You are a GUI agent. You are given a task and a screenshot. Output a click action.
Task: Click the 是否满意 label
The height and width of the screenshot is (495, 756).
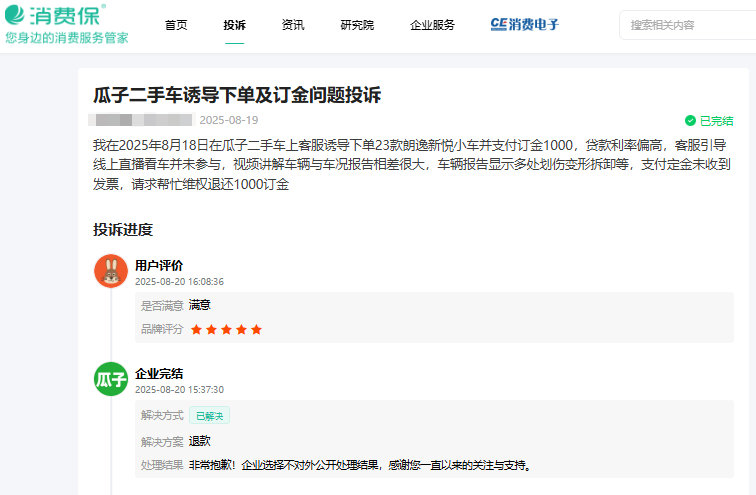pyautogui.click(x=162, y=306)
